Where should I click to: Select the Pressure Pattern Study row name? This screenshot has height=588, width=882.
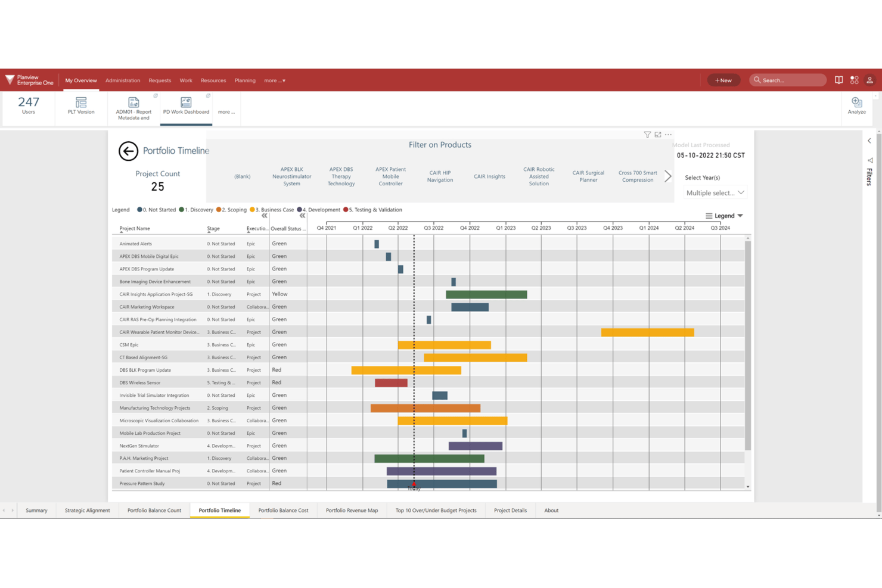point(142,483)
